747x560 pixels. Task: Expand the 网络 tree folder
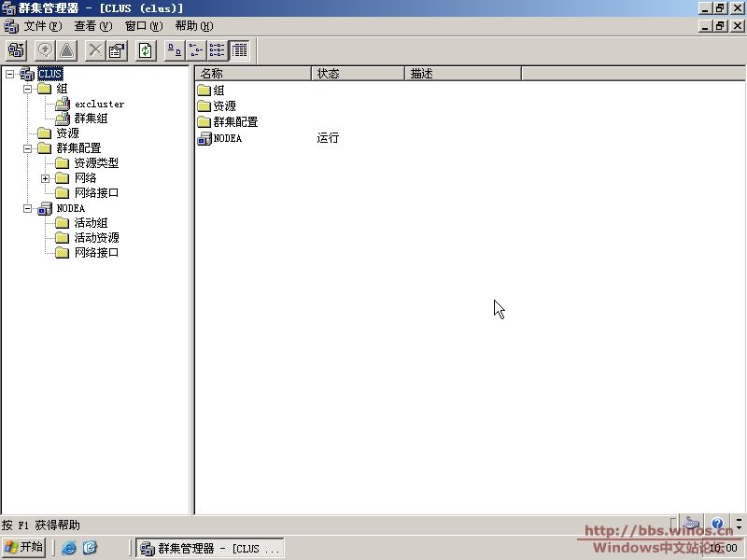(x=45, y=178)
